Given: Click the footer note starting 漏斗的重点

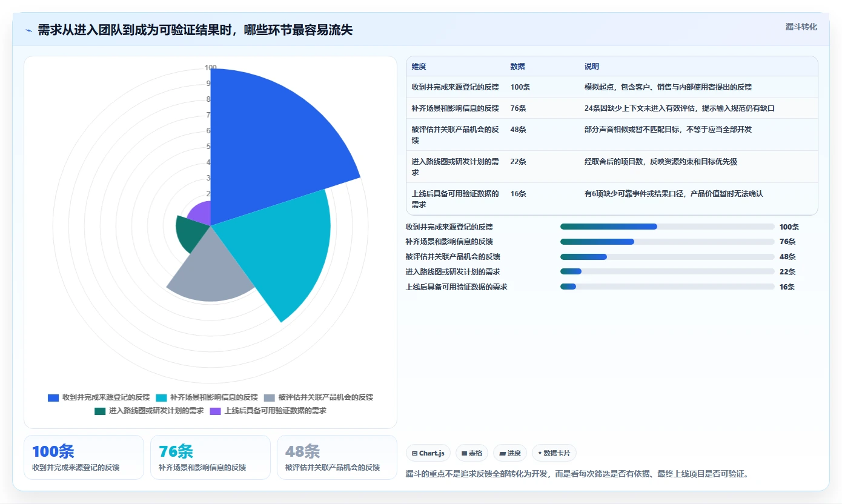Looking at the screenshot, I should tap(577, 474).
